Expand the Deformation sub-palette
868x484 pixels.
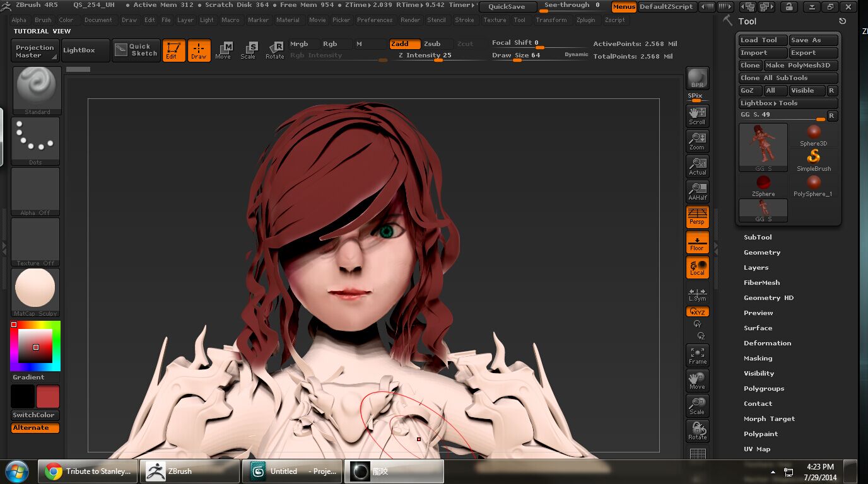[767, 343]
